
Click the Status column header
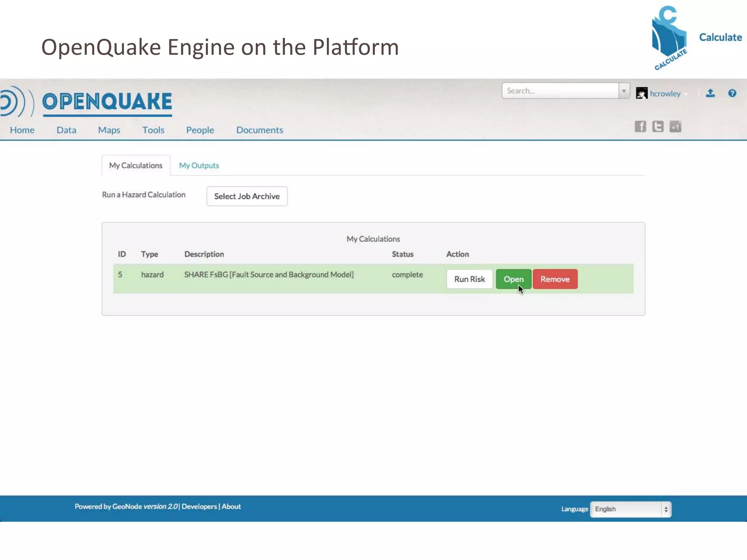pyautogui.click(x=403, y=254)
